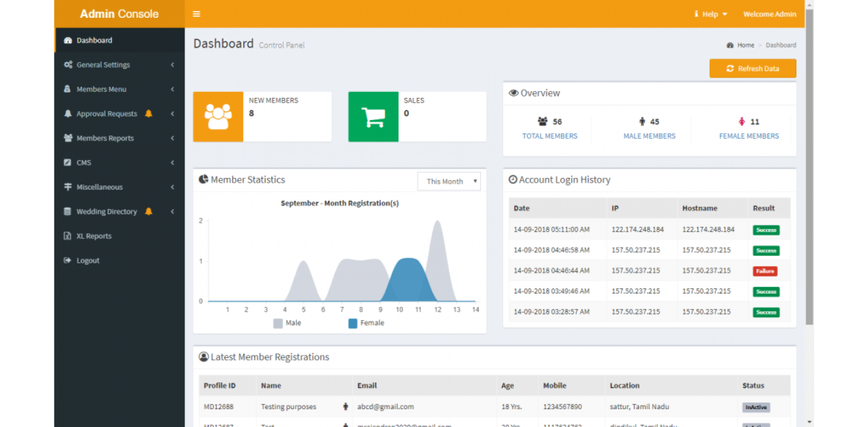The height and width of the screenshot is (427, 868).
Task: Click the Refresh Data button
Action: pos(752,68)
